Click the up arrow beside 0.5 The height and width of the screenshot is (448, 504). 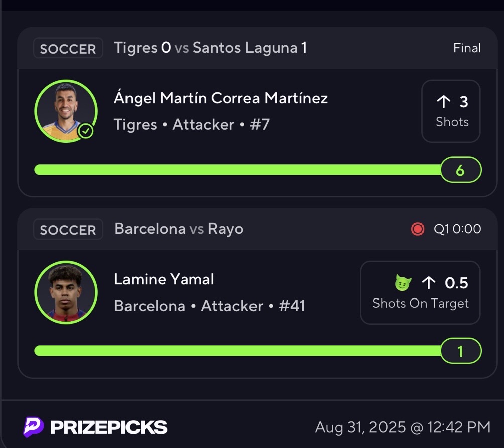(429, 283)
